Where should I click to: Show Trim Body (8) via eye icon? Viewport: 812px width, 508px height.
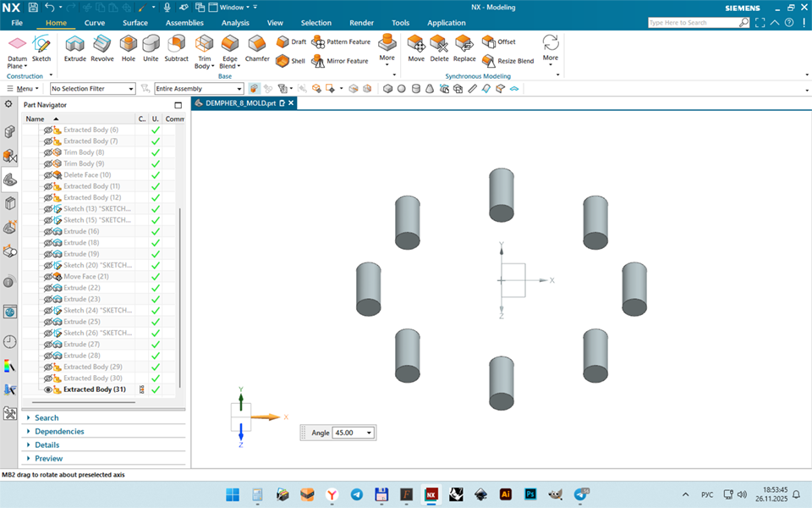tap(48, 152)
